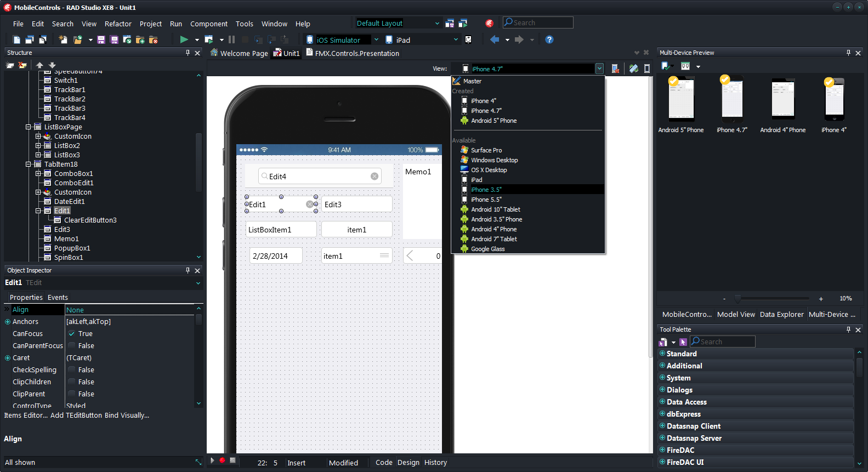Click the Move Up arrow in Structure panel
The width and height of the screenshot is (868, 472).
(39, 65)
